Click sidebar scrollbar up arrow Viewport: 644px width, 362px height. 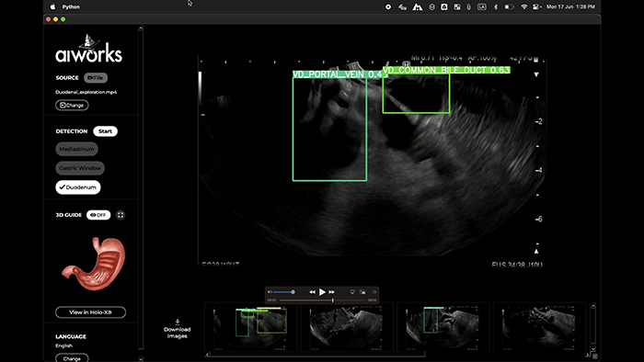pyautogui.click(x=141, y=28)
